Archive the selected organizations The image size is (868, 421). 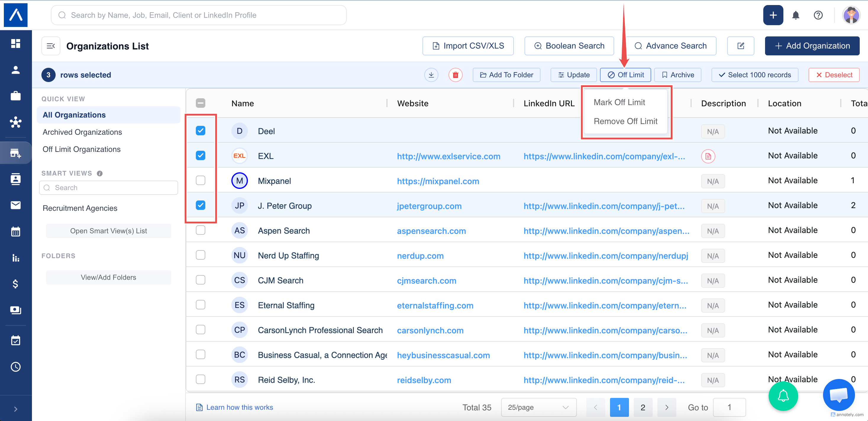coord(677,75)
